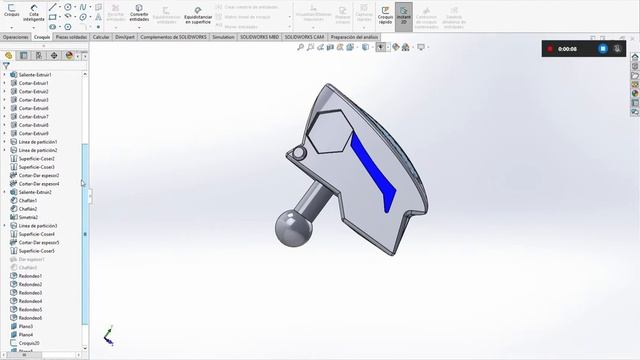This screenshot has width=640, height=360.
Task: Select the Redondeo3 feature
Action: click(30, 293)
